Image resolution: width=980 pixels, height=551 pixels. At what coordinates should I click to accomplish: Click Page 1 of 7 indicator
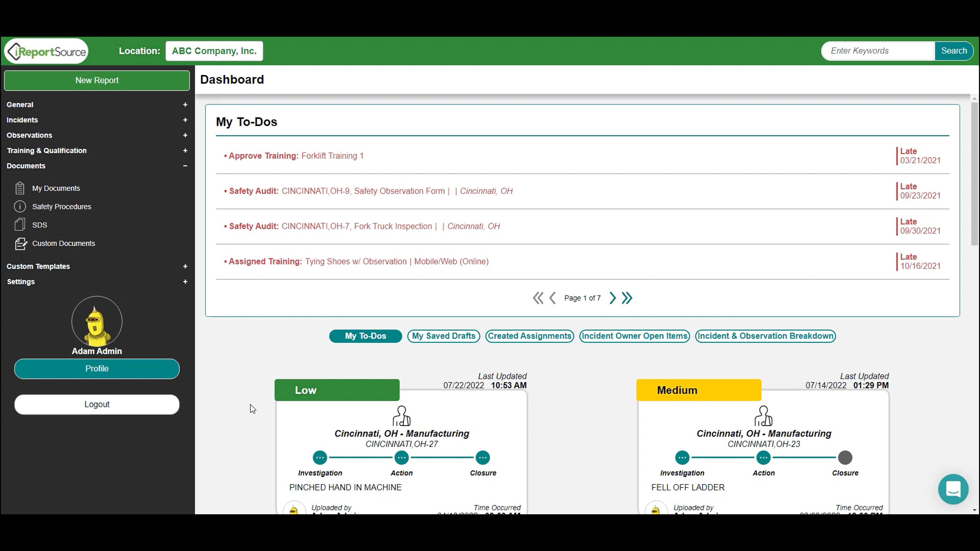(582, 298)
